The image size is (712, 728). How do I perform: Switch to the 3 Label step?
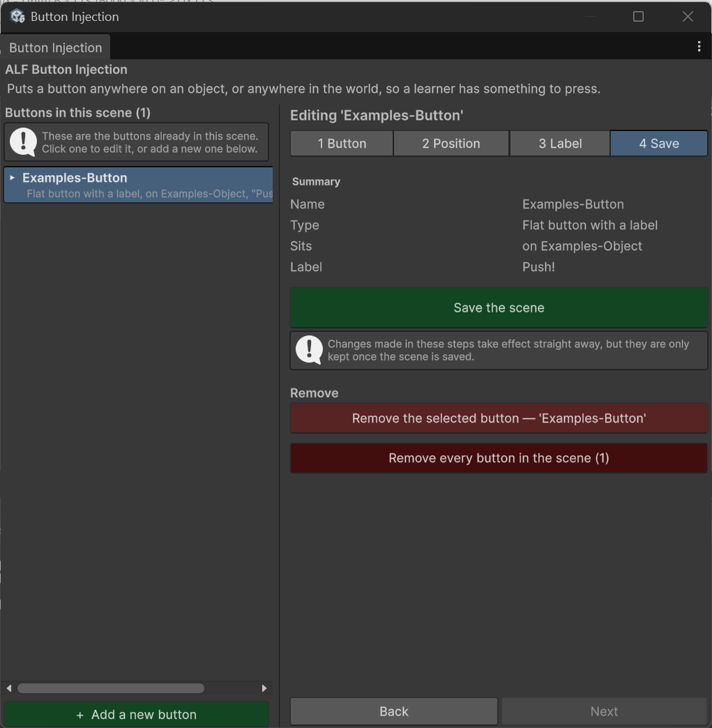560,144
